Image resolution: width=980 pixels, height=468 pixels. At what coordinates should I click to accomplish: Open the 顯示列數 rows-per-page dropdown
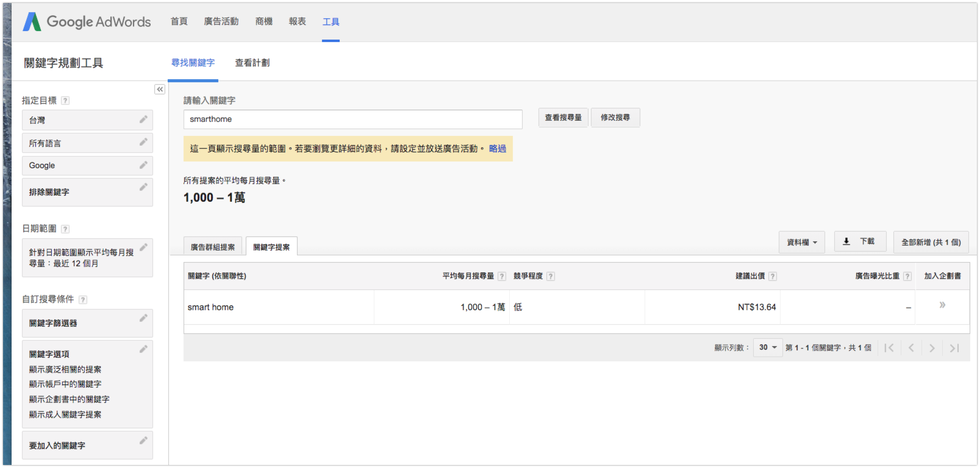pyautogui.click(x=768, y=347)
